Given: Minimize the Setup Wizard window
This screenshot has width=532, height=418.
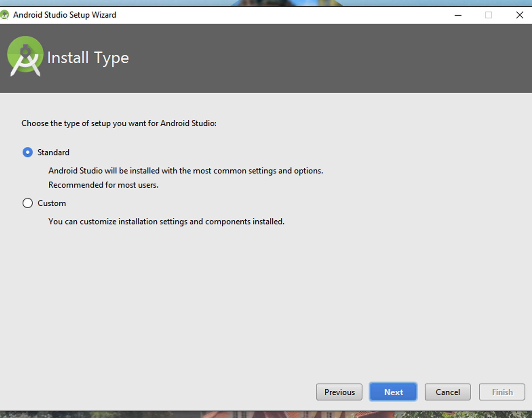Looking at the screenshot, I should (458, 15).
